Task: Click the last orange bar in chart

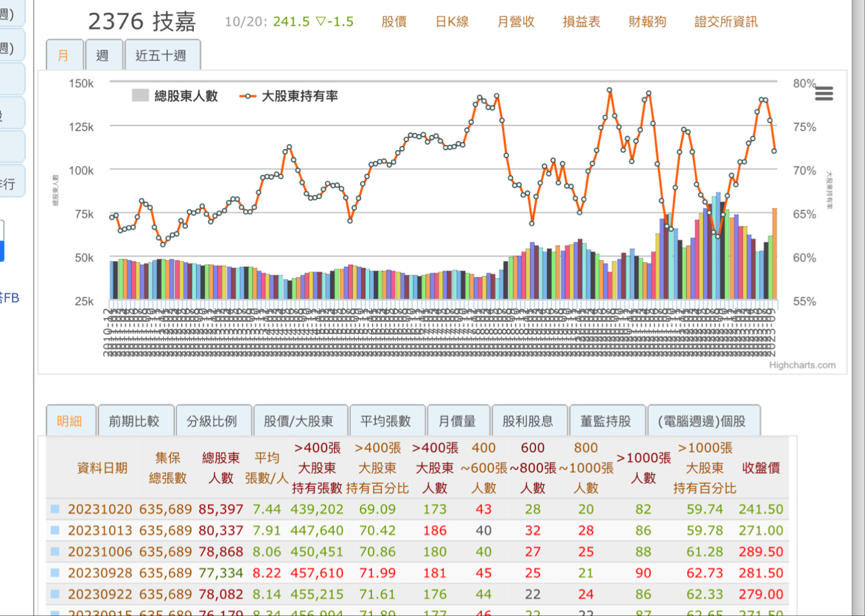Action: click(x=774, y=255)
